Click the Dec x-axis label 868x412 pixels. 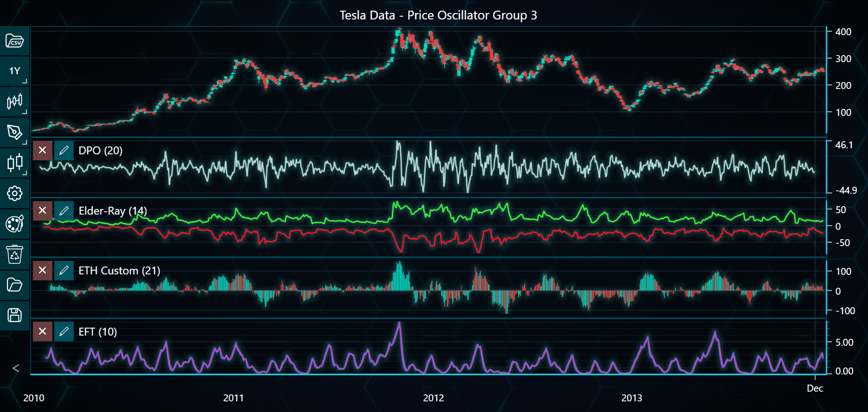point(815,388)
